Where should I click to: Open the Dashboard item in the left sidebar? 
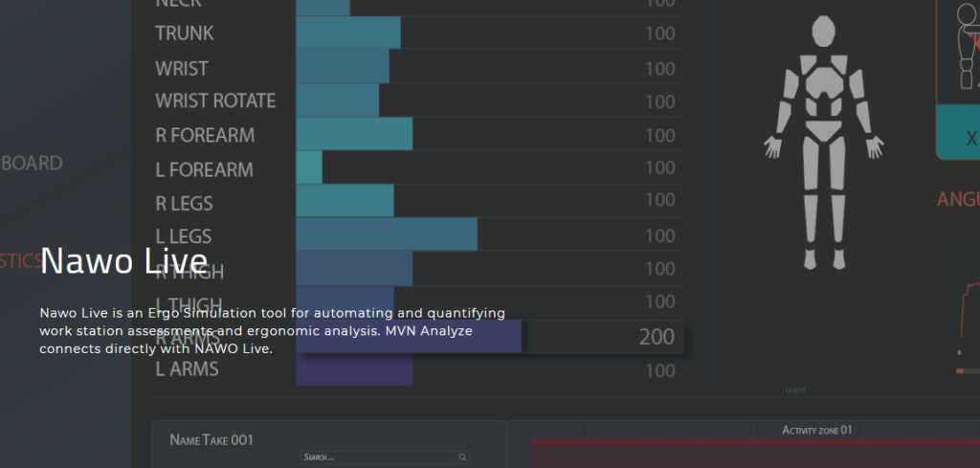coord(32,163)
